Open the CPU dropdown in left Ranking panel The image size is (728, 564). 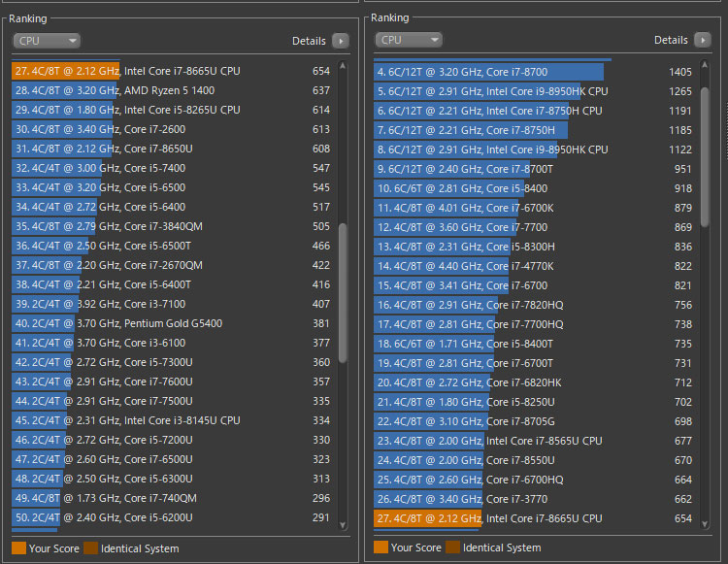point(47,41)
